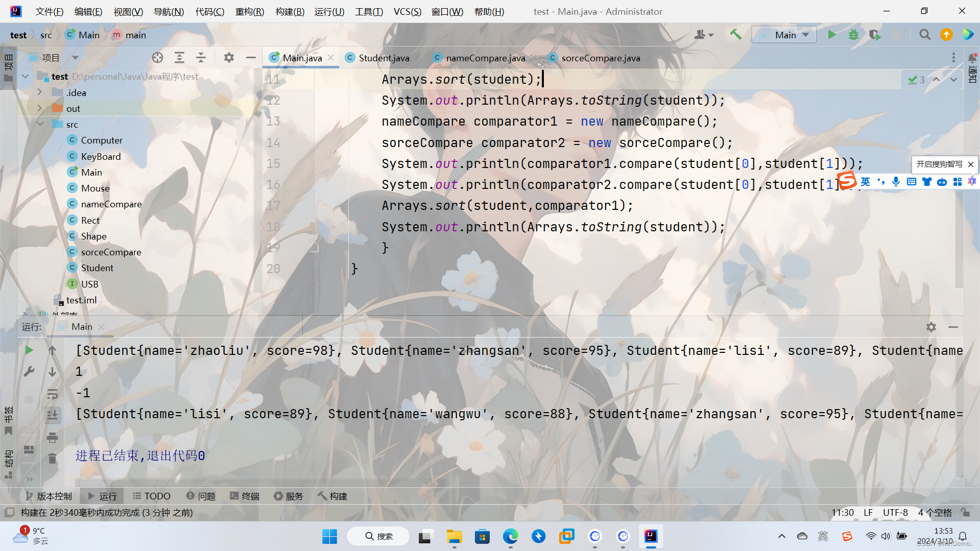Viewport: 980px width, 551px height.
Task: Open UTF-8 encoding selector
Action: point(895,512)
